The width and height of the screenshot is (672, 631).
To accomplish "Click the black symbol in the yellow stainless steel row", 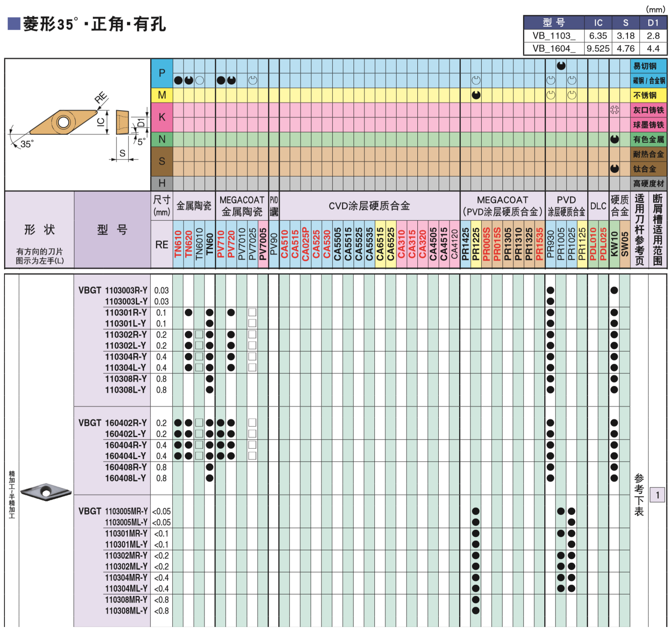I will [x=476, y=95].
